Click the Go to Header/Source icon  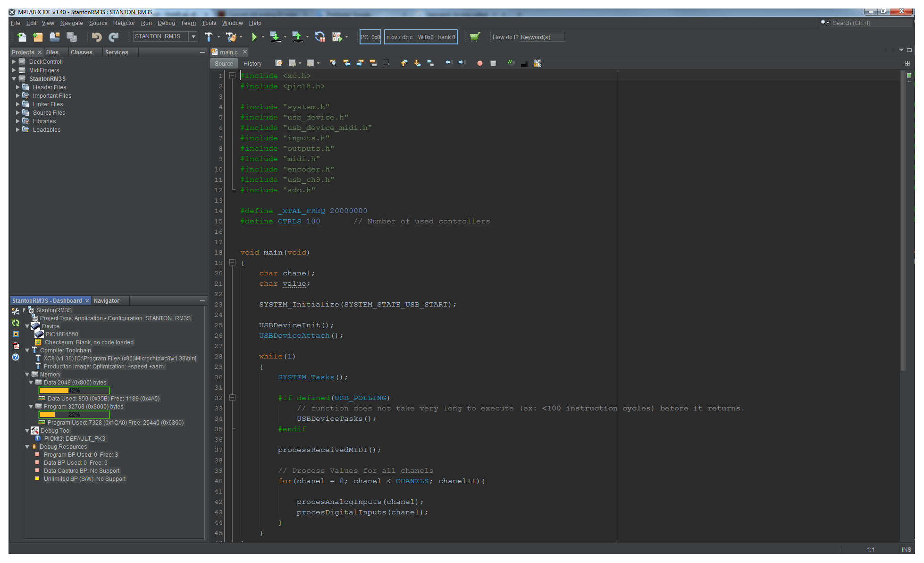pos(537,63)
